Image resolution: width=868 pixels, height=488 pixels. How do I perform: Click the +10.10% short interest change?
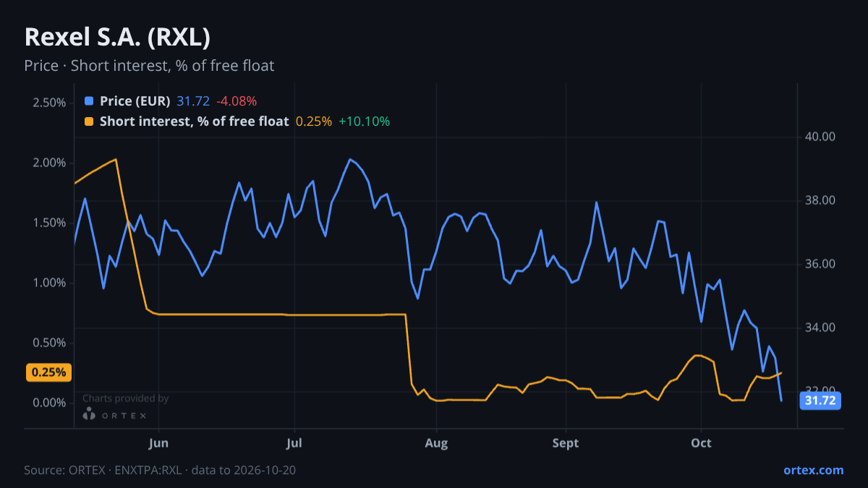tap(364, 121)
